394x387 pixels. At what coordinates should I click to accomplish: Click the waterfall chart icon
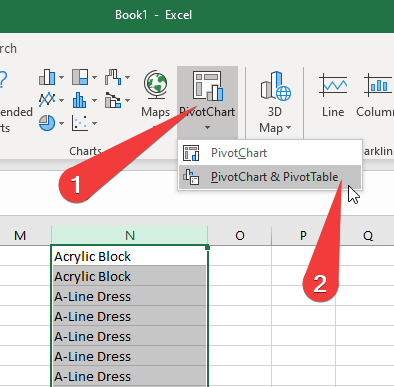(113, 77)
